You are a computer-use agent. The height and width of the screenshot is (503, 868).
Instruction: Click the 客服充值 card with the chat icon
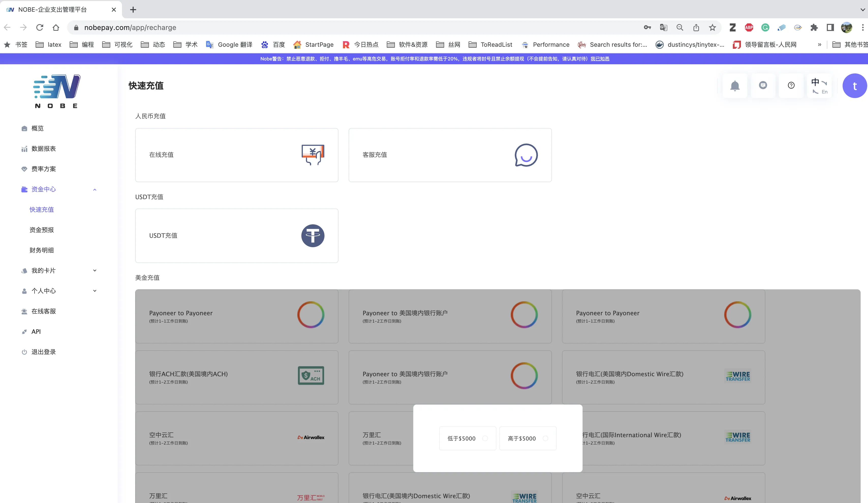pos(450,155)
